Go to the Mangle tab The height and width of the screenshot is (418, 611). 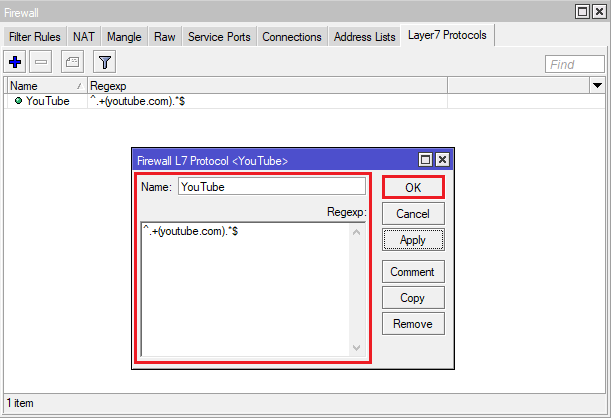124,37
